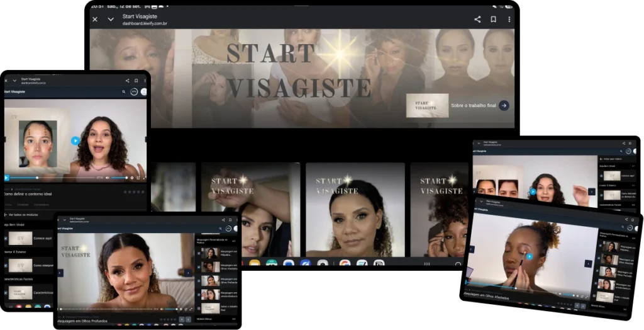The width and height of the screenshot is (644, 330).
Task: Click the video progress bar on left tablet
Action: (x=53, y=178)
